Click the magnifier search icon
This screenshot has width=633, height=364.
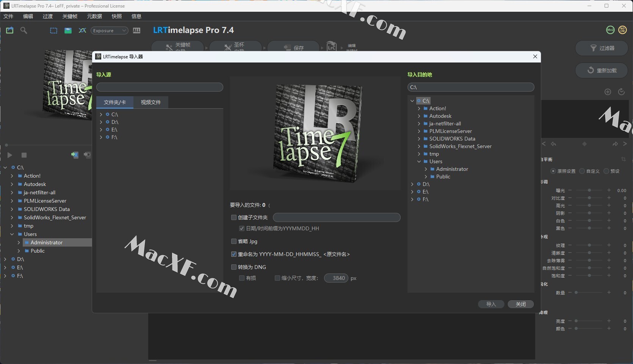click(24, 30)
